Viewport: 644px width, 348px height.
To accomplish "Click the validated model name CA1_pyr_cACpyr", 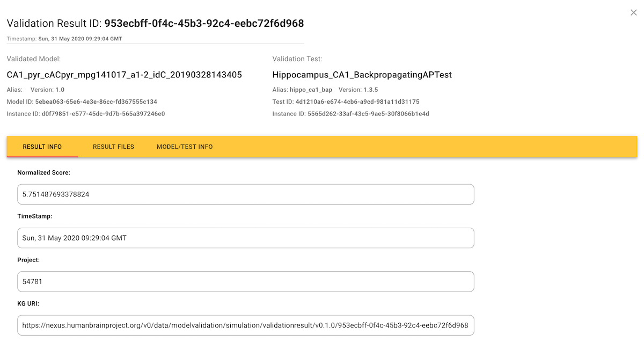I will [x=124, y=75].
